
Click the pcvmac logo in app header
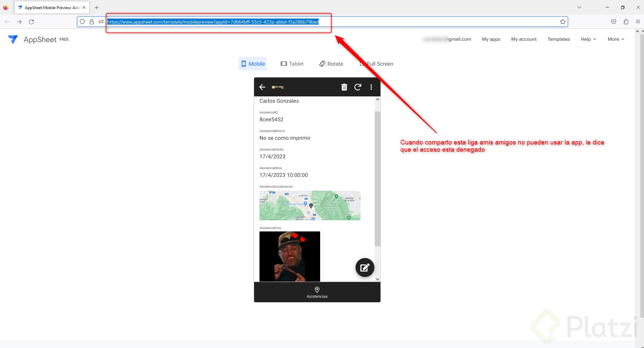pos(278,87)
